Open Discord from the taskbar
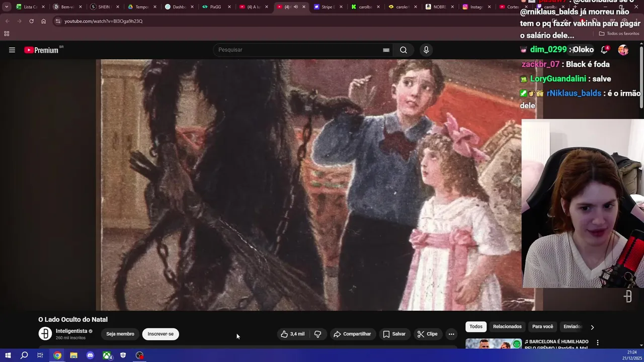Image resolution: width=644 pixels, height=362 pixels. coord(90,355)
